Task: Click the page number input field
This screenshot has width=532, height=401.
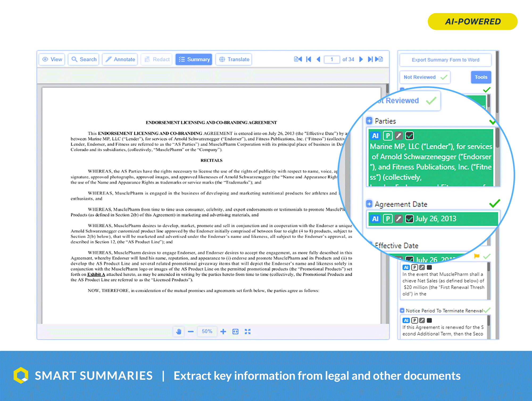Action: (332, 59)
